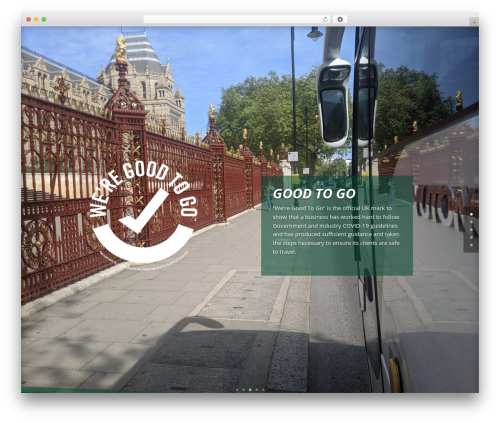500x423 pixels.
Task: Select the fourth vertical section dot
Action: (471, 237)
